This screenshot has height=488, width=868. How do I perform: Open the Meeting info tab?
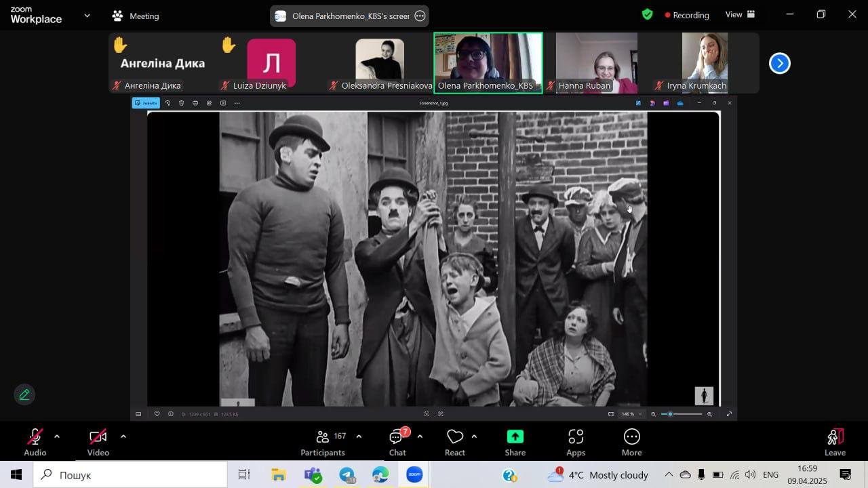136,16
